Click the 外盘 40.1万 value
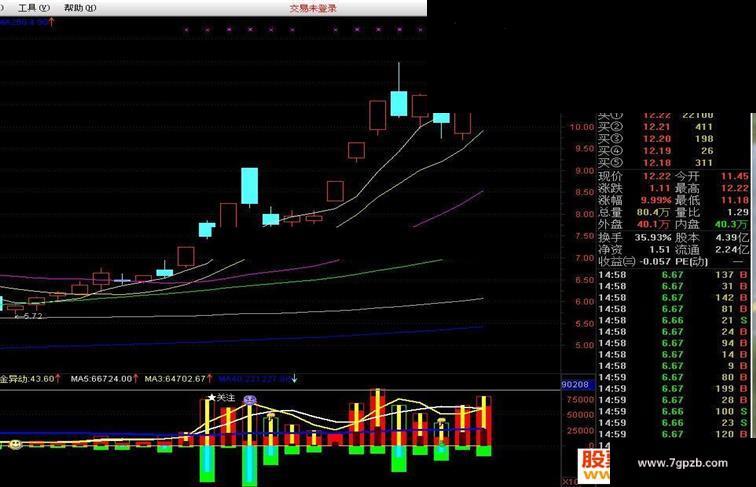756x487 pixels. click(x=653, y=225)
